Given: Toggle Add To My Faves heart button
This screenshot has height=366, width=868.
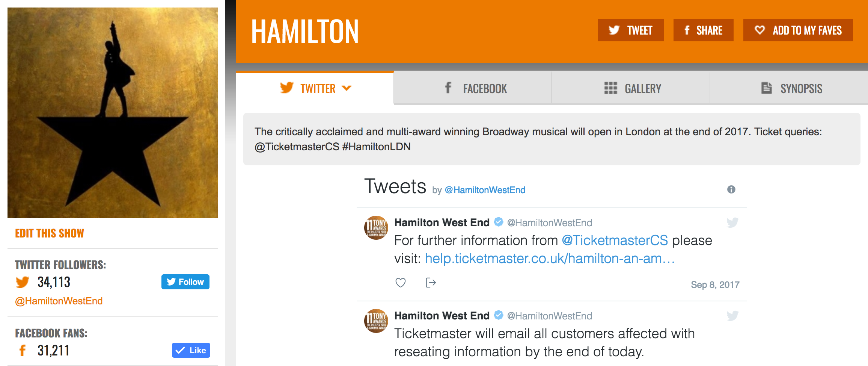Looking at the screenshot, I should click(x=798, y=30).
